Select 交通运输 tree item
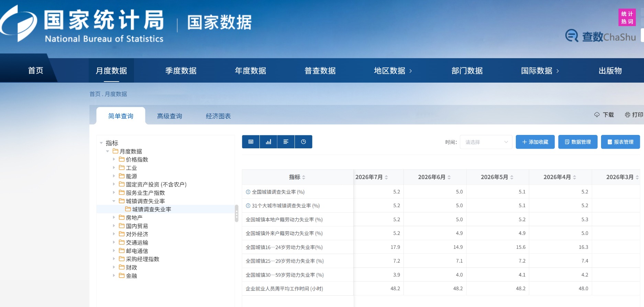 (x=137, y=242)
